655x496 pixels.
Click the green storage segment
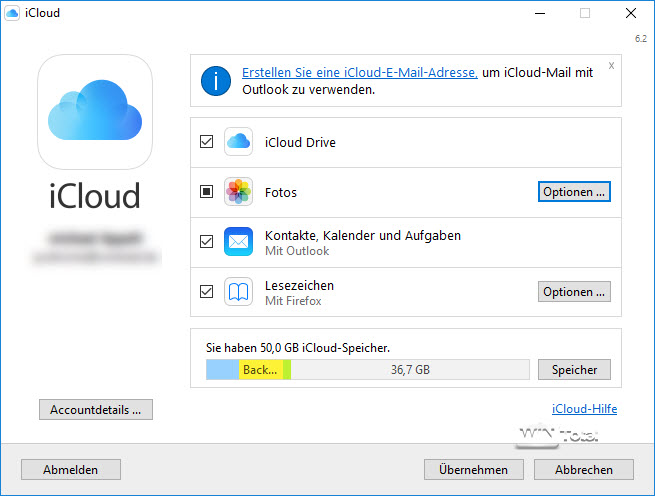tap(287, 370)
